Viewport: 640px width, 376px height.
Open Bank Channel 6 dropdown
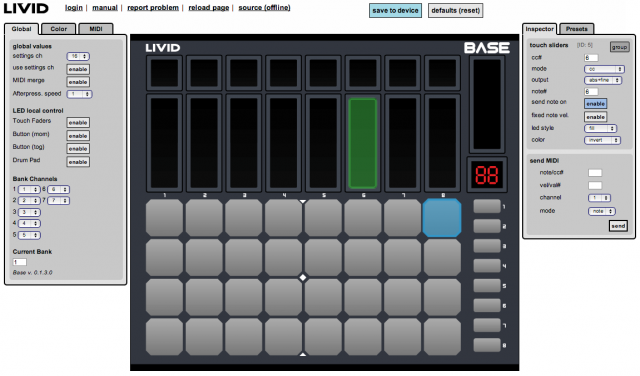(58, 189)
